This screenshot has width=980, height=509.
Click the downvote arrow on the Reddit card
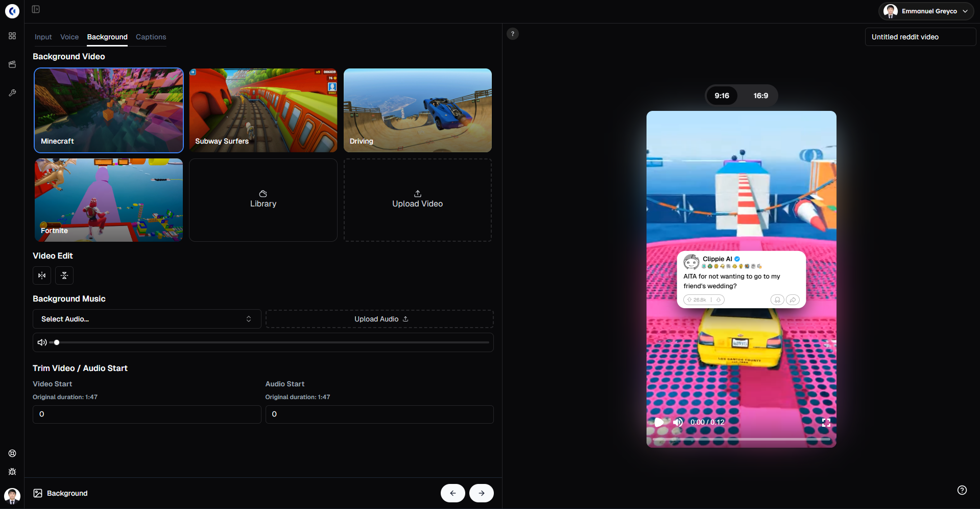(x=718, y=300)
